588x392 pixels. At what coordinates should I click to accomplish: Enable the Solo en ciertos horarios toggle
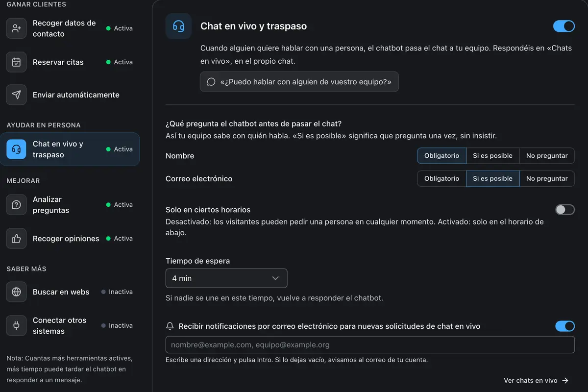(564, 210)
